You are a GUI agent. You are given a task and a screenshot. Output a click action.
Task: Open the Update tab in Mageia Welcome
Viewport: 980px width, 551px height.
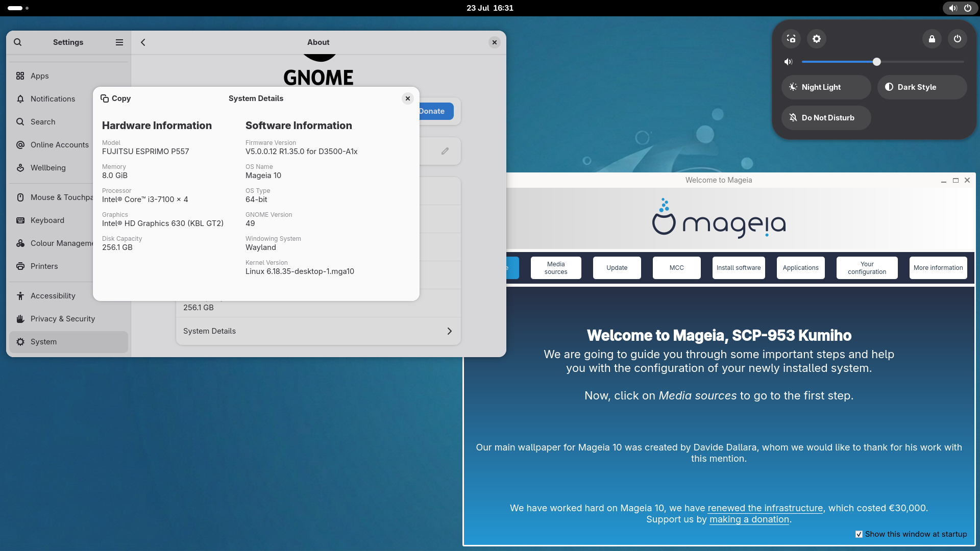point(617,268)
